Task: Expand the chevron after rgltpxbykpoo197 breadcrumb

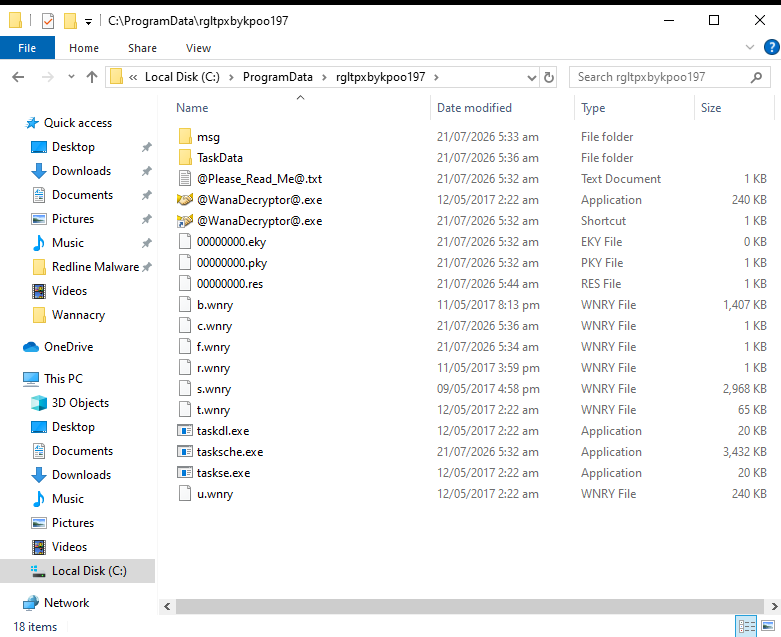Action: [436, 77]
